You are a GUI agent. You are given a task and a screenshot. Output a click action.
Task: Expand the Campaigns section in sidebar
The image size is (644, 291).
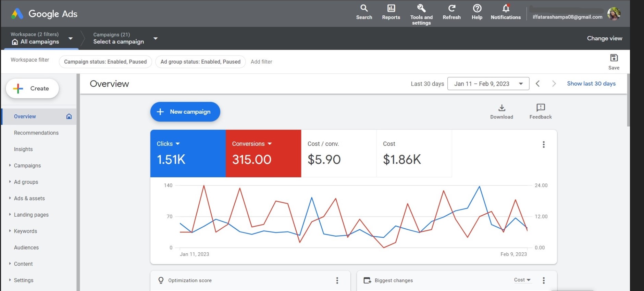(10, 165)
